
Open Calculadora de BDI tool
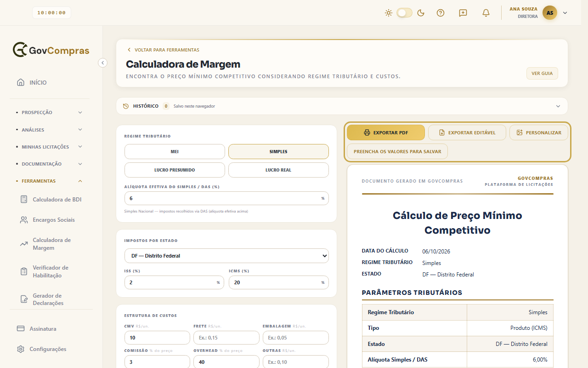[51, 200]
